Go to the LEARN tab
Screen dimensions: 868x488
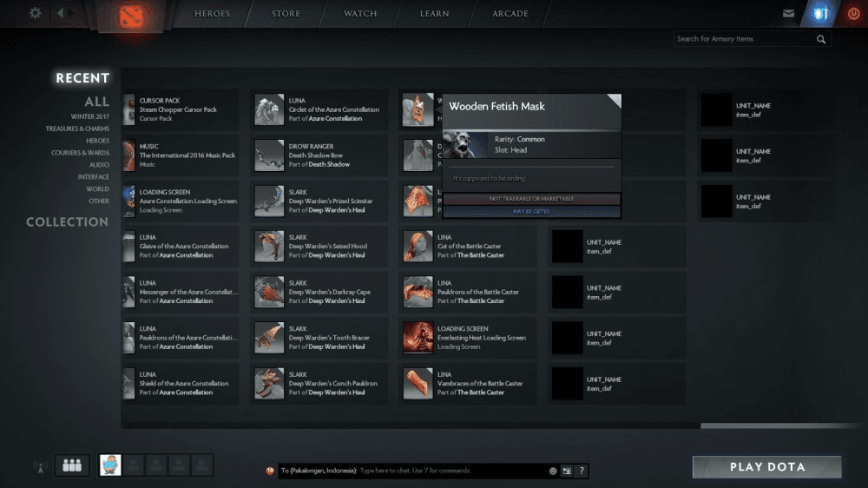pyautogui.click(x=435, y=13)
